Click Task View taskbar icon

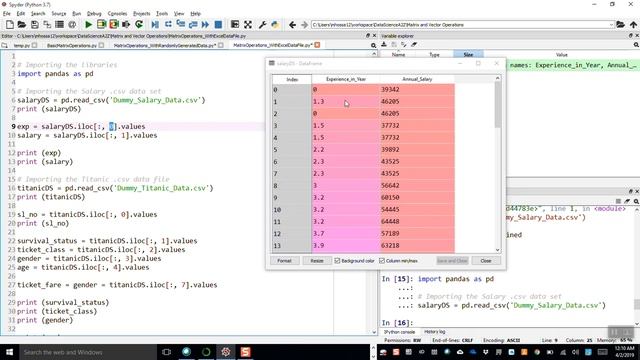click(167, 352)
